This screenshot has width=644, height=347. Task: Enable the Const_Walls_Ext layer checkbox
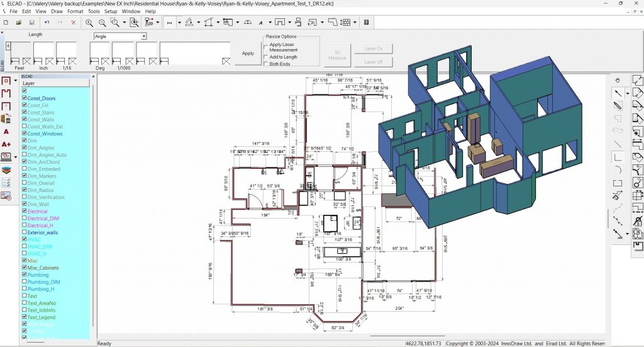[x=25, y=126]
